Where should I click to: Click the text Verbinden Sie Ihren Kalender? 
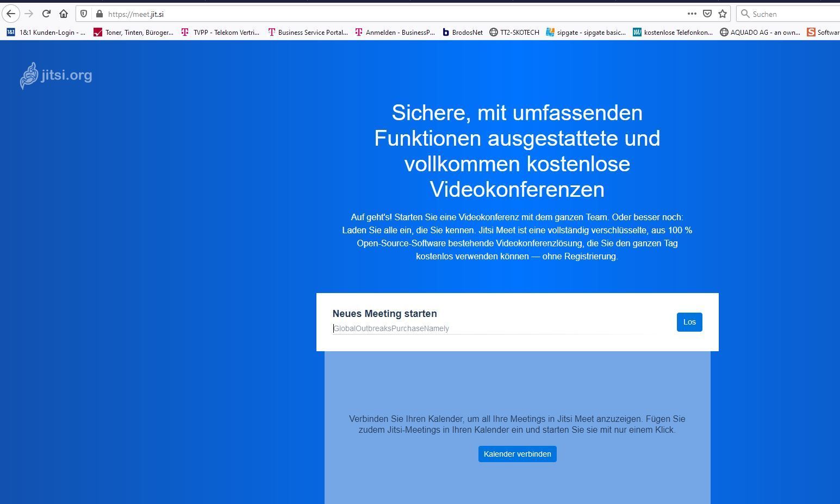517,424
